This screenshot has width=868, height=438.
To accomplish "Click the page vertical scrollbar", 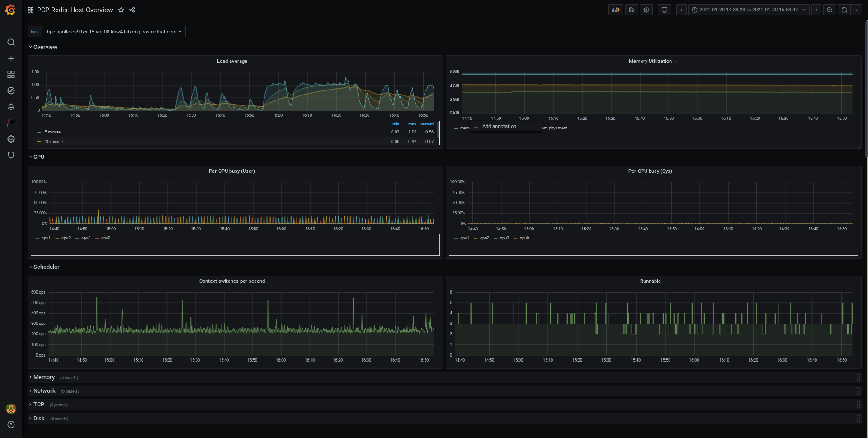I will point(866,88).
